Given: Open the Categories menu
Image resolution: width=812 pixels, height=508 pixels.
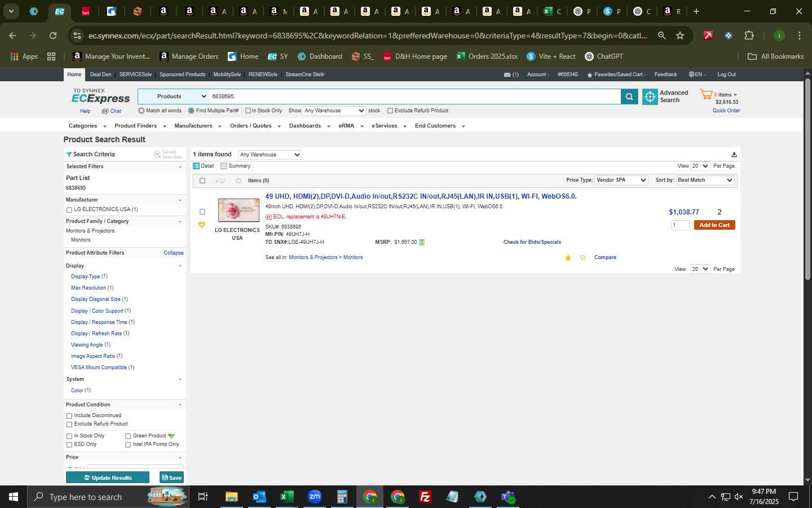Looking at the screenshot, I should tap(87, 126).
